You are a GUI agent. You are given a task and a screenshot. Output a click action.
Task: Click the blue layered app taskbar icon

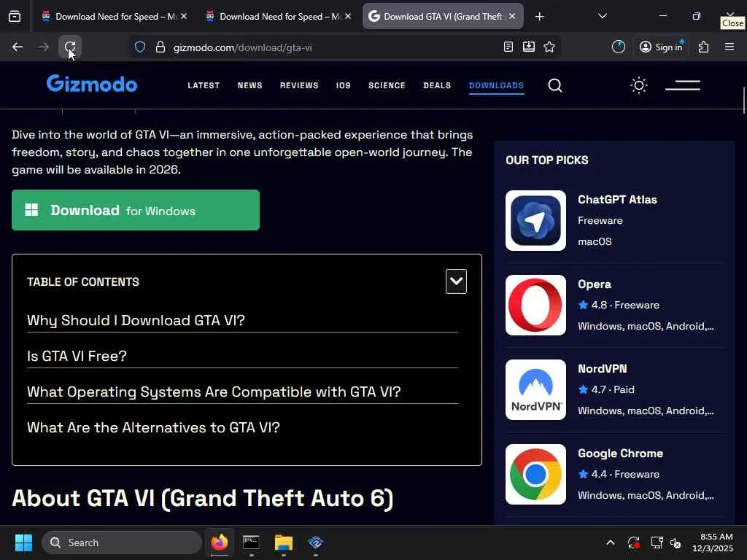315,542
